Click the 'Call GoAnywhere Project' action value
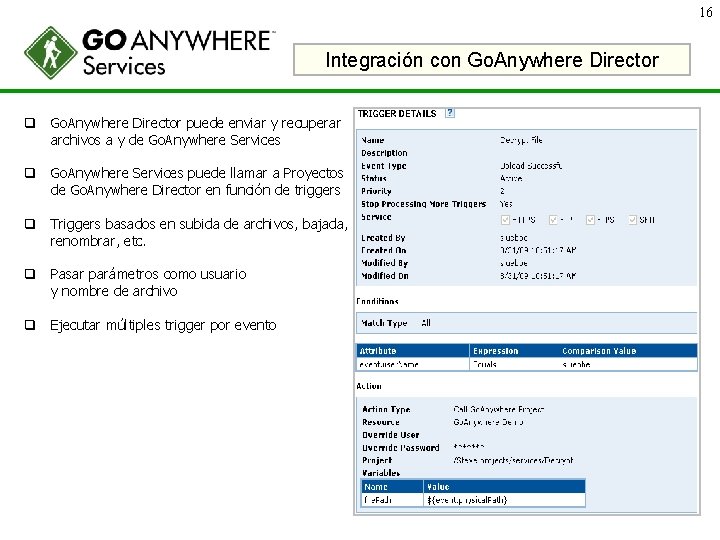Image resolution: width=720 pixels, height=540 pixels. point(499,409)
